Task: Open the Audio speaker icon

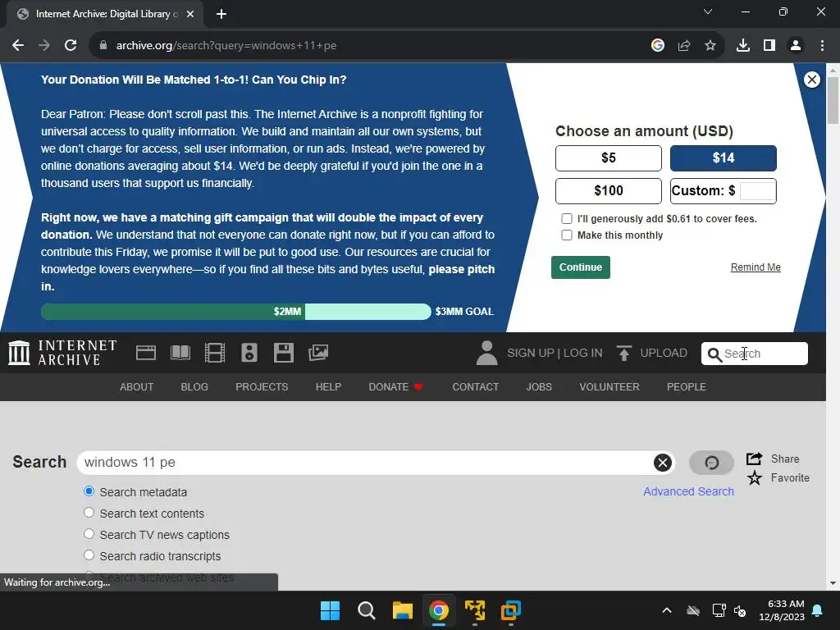Action: click(249, 353)
